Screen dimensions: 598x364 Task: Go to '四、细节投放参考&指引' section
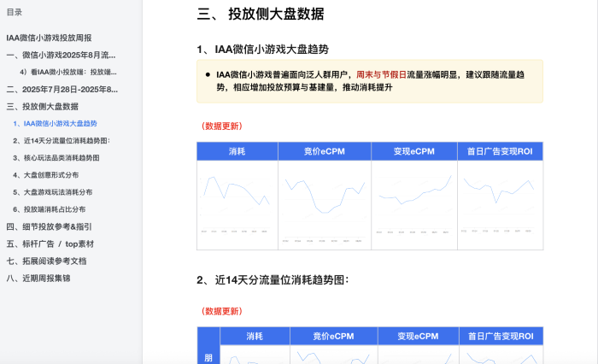tap(50, 226)
